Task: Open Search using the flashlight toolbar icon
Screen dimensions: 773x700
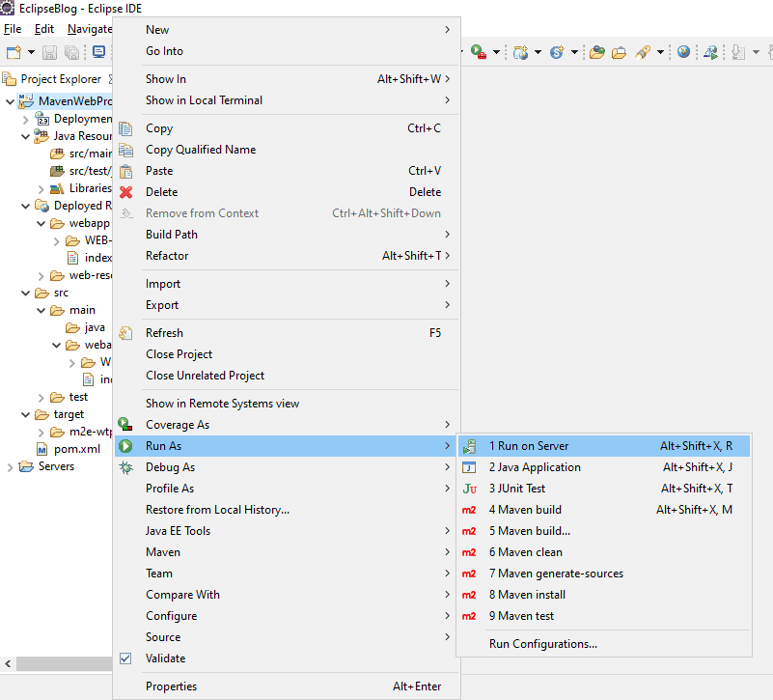Action: coord(644,51)
